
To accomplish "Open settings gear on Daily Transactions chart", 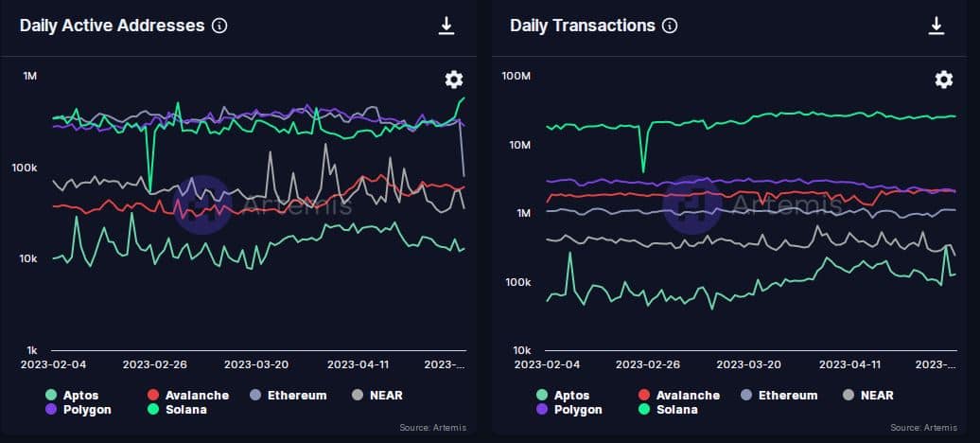I will point(944,80).
